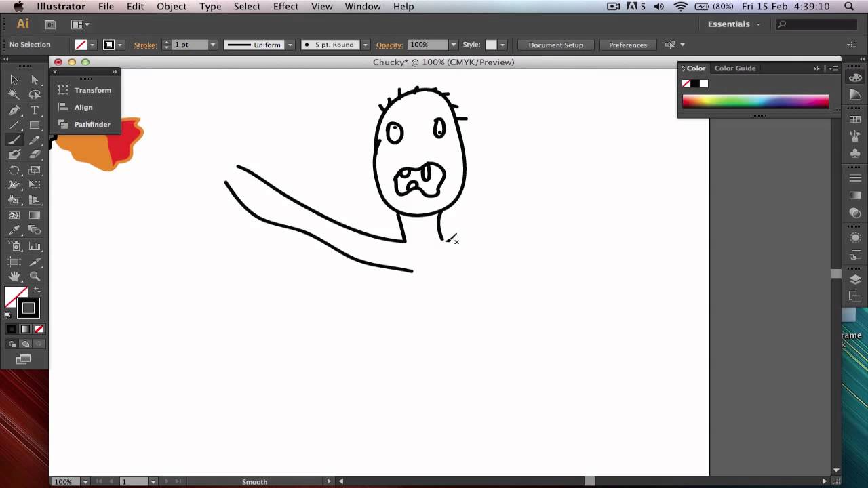
Task: Open the graphic Style dropdown
Action: 501,45
